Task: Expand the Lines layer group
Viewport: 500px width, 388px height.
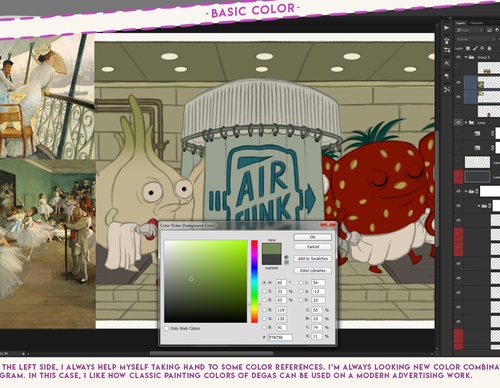Action: [x=466, y=123]
